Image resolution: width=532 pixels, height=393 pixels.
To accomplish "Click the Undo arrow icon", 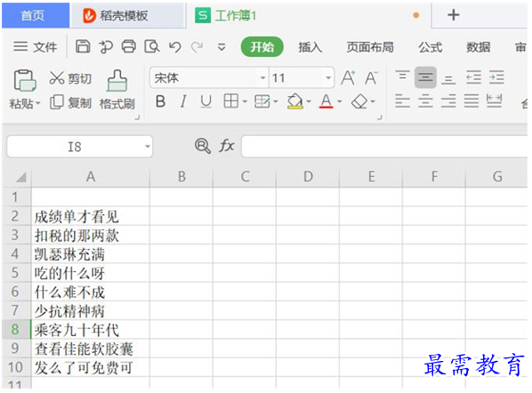I will click(x=174, y=47).
